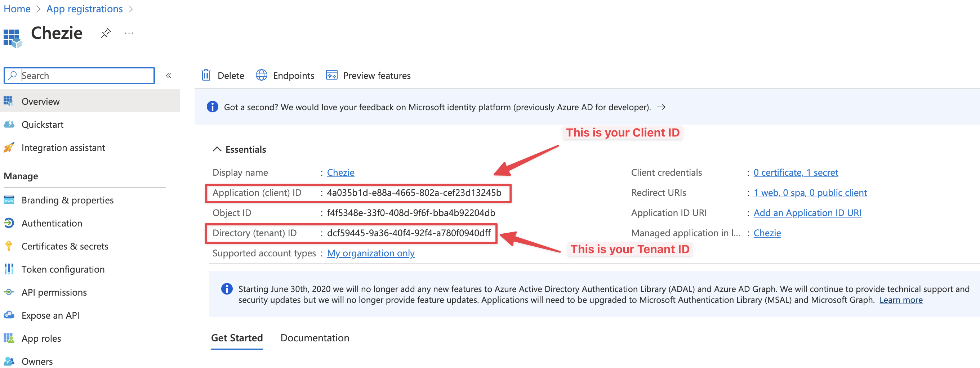Click the Owners people icon
This screenshot has height=368, width=980.
[x=9, y=361]
